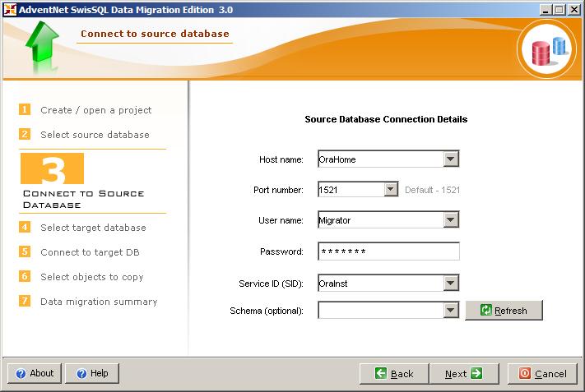
Task: Expand the User name dropdown list
Action: (x=451, y=220)
